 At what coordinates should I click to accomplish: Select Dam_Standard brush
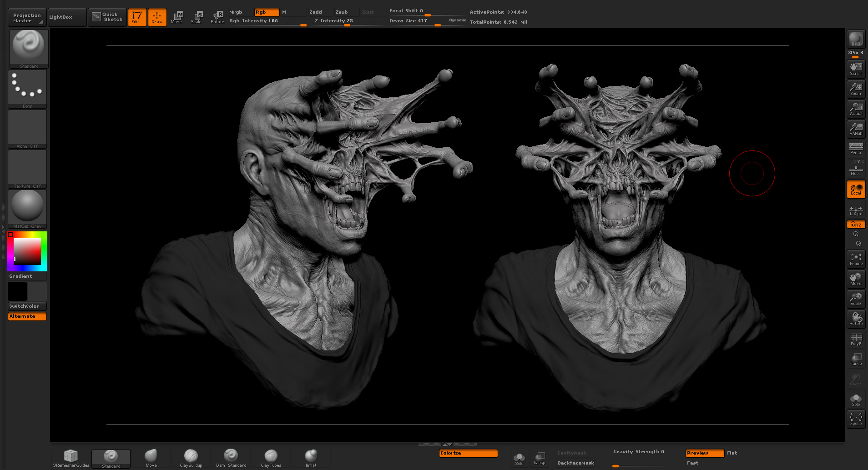point(231,459)
